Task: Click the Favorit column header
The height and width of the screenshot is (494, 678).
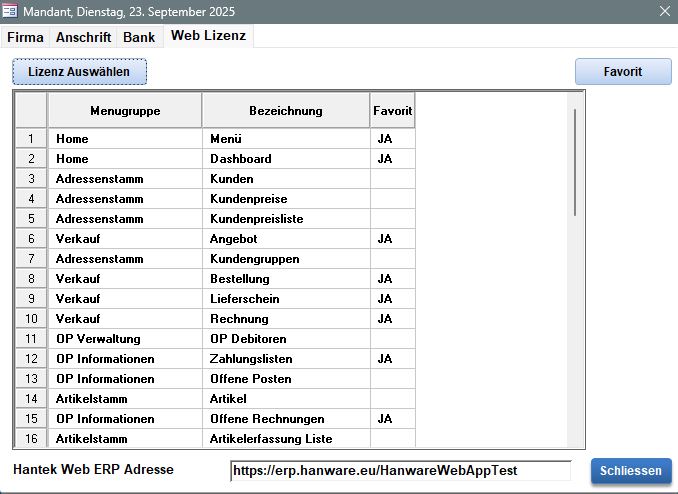Action: click(x=392, y=111)
